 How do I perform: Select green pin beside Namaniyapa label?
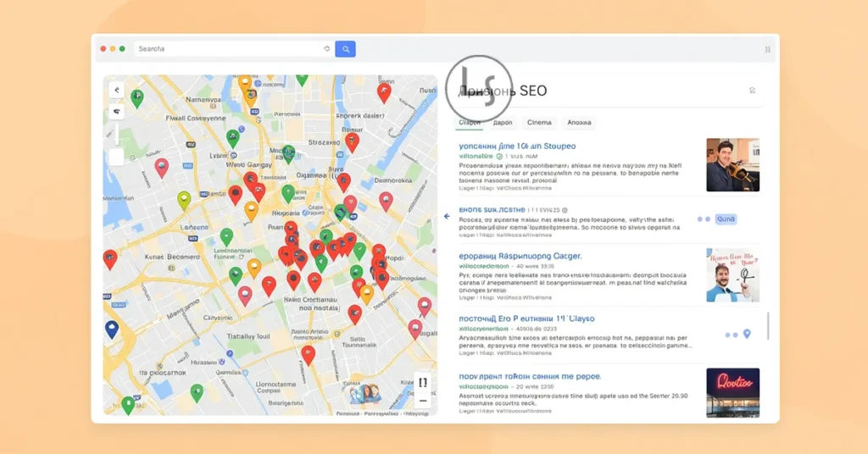[136, 98]
